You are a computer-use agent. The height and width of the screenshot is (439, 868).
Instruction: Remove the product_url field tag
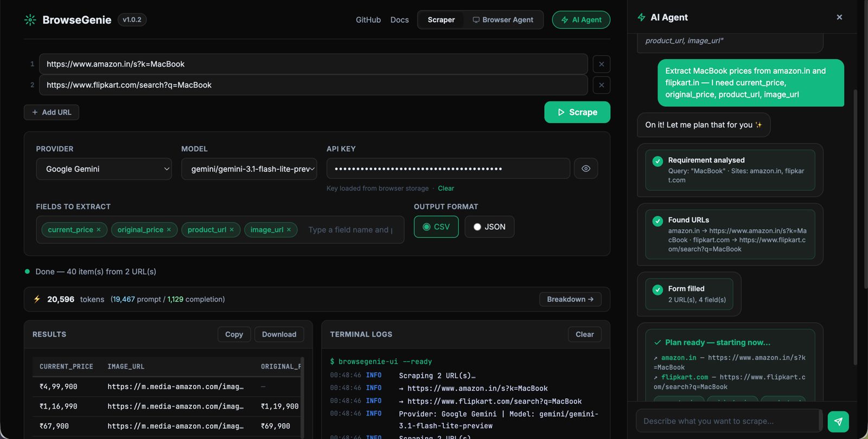click(x=232, y=230)
